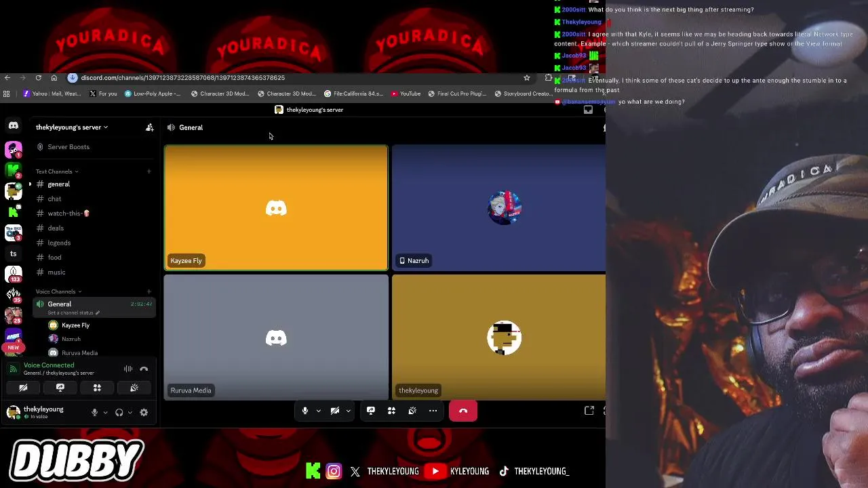Screen dimensions: 868x488
Task: Click Set a channel status
Action: coord(73,313)
